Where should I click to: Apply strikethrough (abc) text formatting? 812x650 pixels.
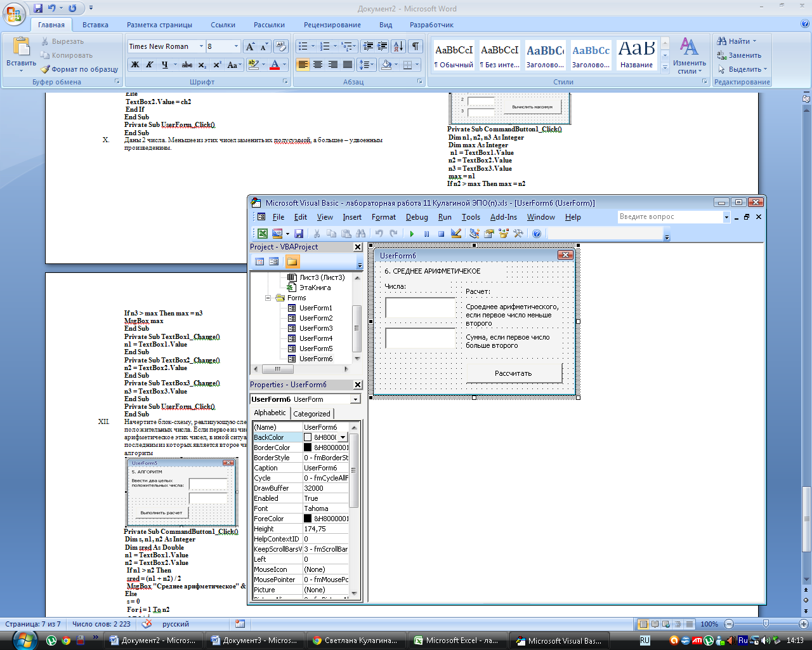[187, 65]
